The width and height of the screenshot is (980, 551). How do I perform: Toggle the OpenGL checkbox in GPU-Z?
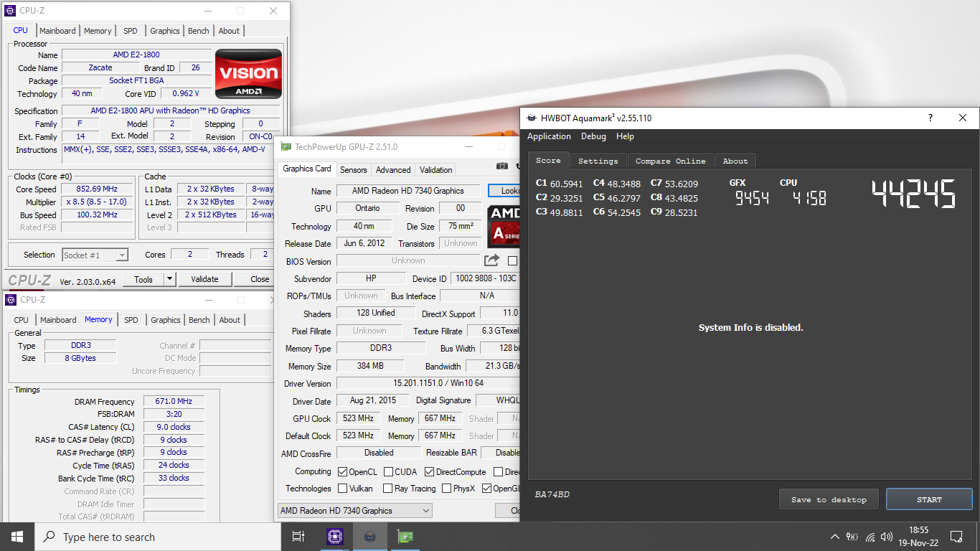486,489
